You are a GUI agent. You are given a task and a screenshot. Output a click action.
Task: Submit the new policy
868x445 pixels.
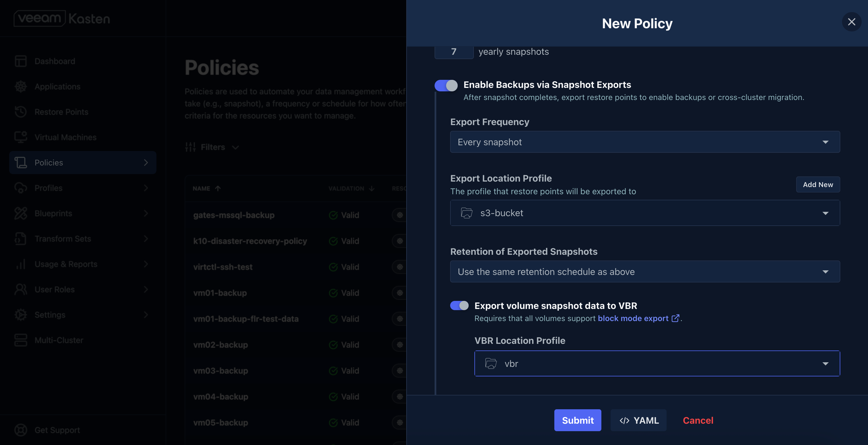pos(577,420)
